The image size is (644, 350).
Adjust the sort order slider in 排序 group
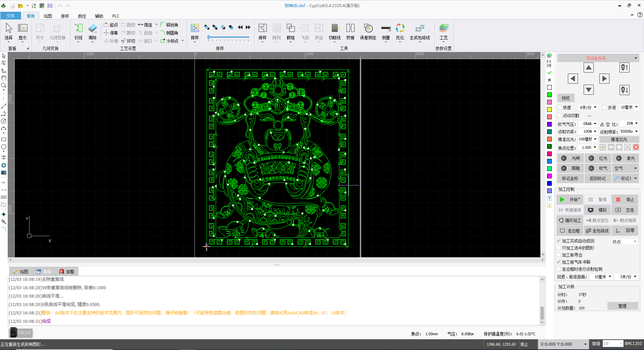coord(229,37)
